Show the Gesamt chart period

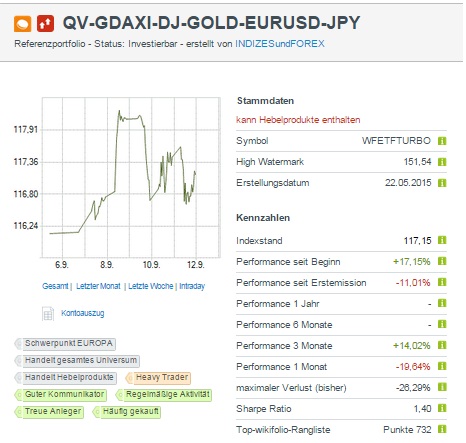(x=55, y=286)
